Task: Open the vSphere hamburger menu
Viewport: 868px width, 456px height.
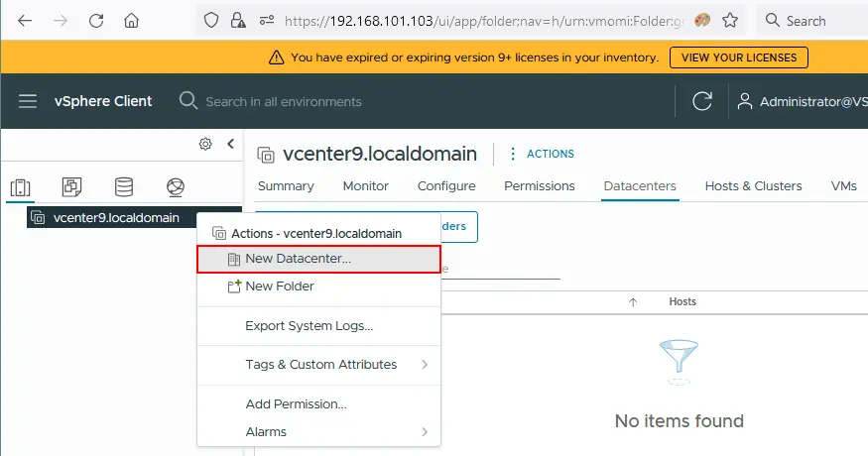Action: 28,101
